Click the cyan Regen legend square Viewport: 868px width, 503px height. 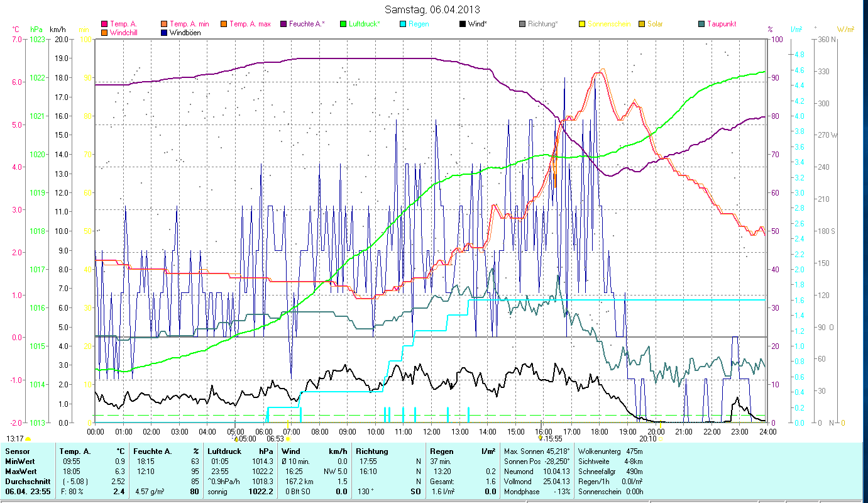(403, 25)
